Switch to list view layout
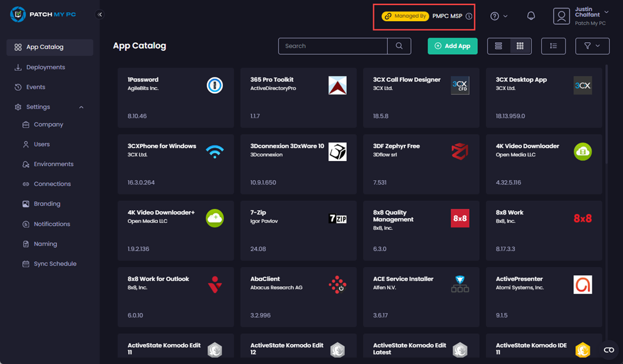This screenshot has width=623, height=364. [498, 46]
